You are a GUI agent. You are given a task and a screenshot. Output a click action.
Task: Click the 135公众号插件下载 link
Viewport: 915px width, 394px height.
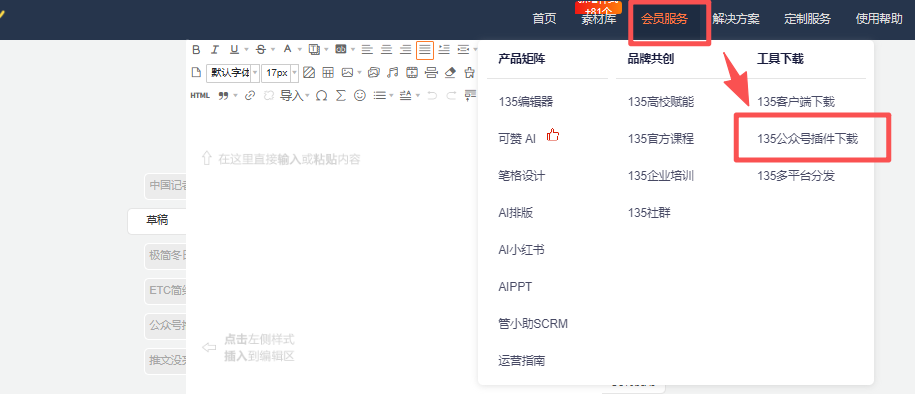(808, 139)
